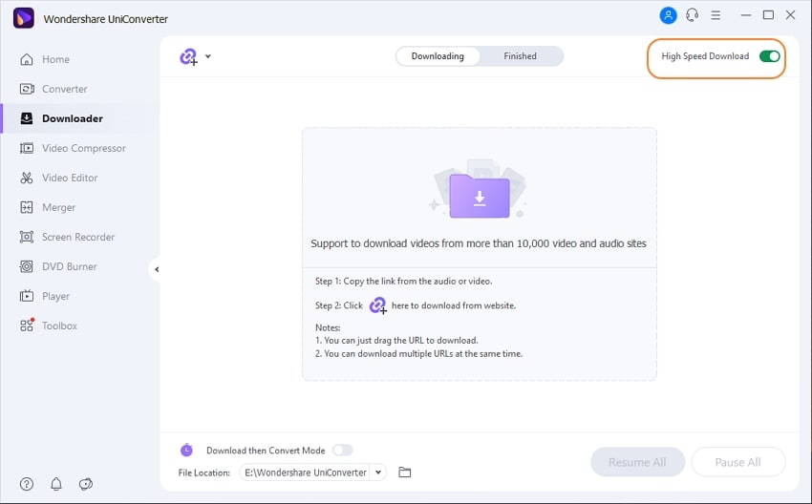
Task: Close the UniConverter window
Action: point(790,15)
